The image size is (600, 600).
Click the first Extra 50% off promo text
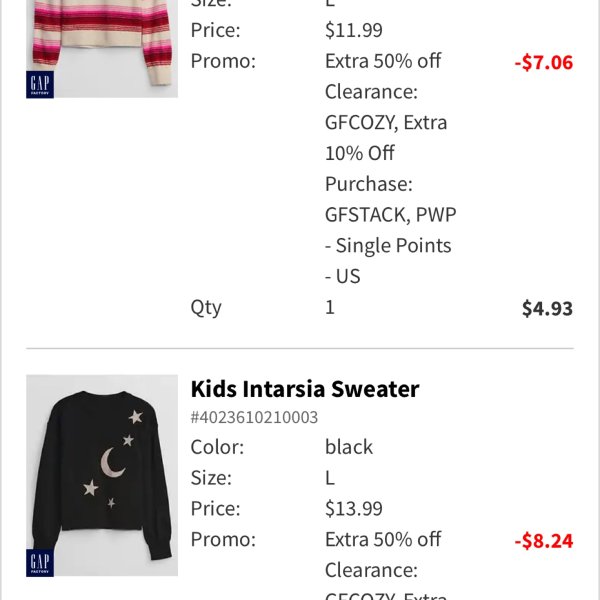(383, 61)
